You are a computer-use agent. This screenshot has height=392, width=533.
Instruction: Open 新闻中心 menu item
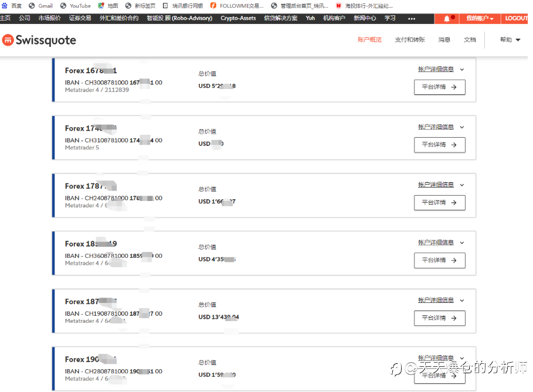(365, 18)
